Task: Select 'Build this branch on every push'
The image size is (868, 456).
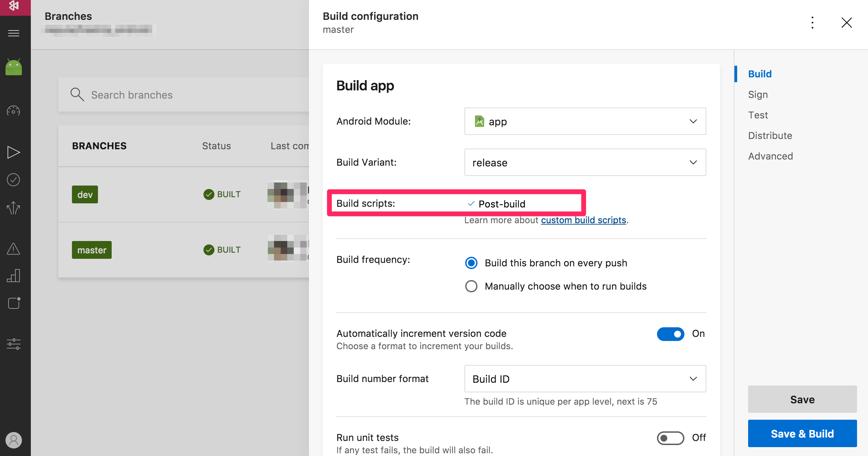Action: (471, 263)
